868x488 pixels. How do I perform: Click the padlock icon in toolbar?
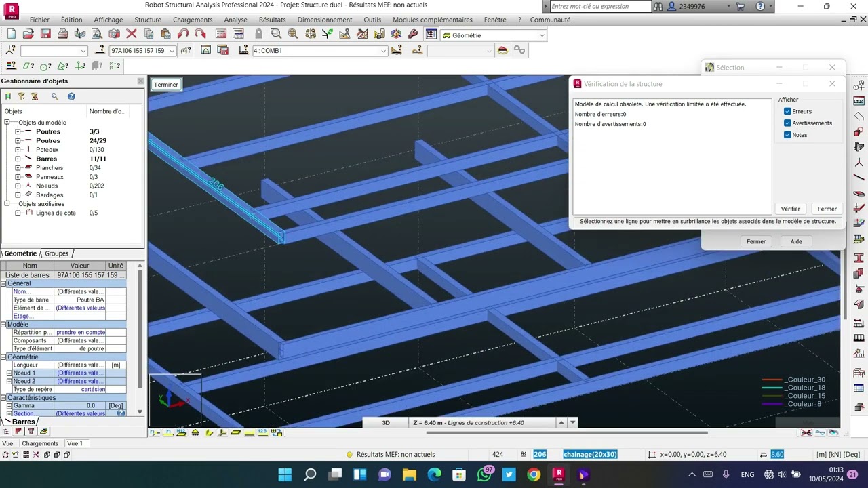click(258, 34)
